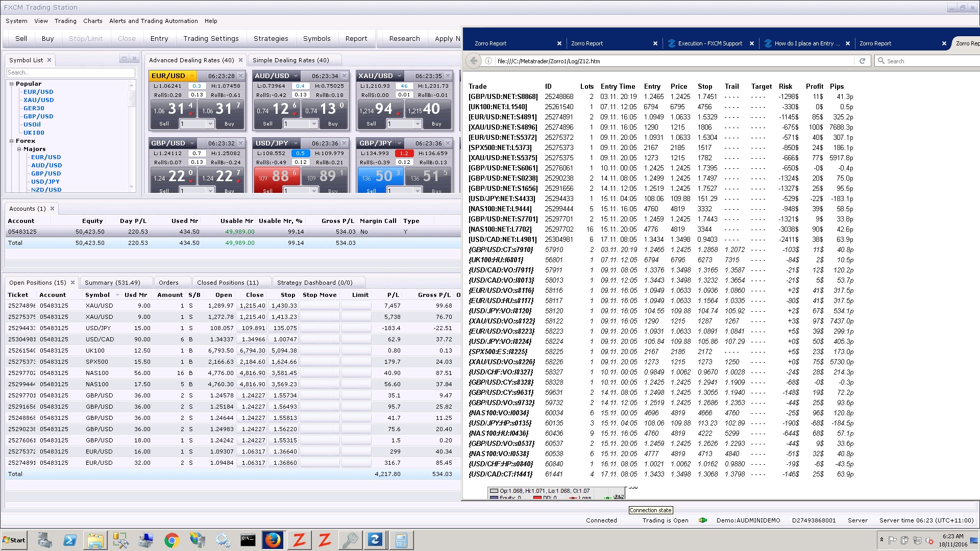980x551 pixels.
Task: Open the key icon app on the taskbar
Action: pyautogui.click(x=350, y=540)
